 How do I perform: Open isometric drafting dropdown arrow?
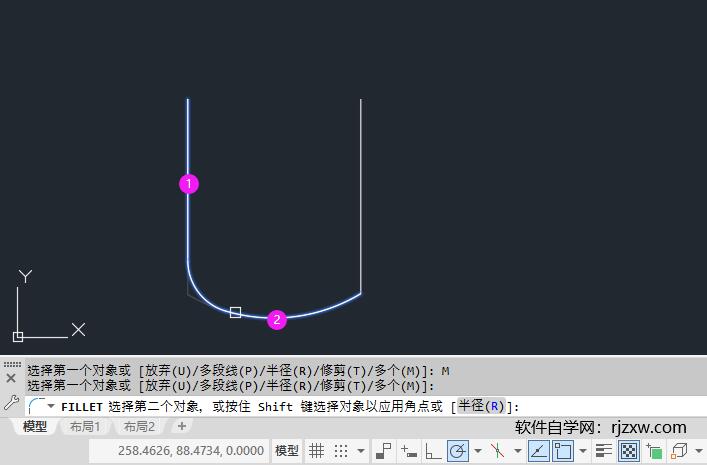click(518, 451)
